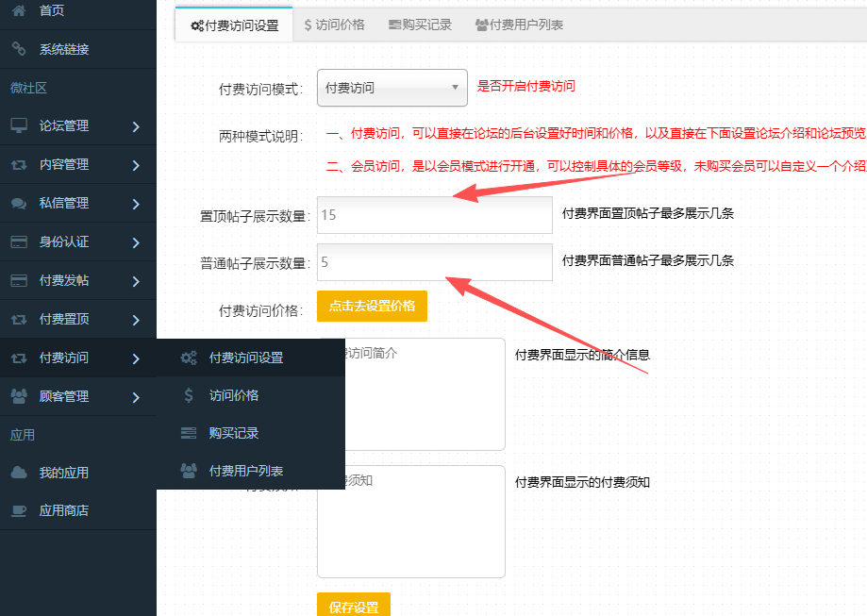Expand the 内容管理 sidebar chevron
Screen dimensions: 867x616
[x=136, y=165]
